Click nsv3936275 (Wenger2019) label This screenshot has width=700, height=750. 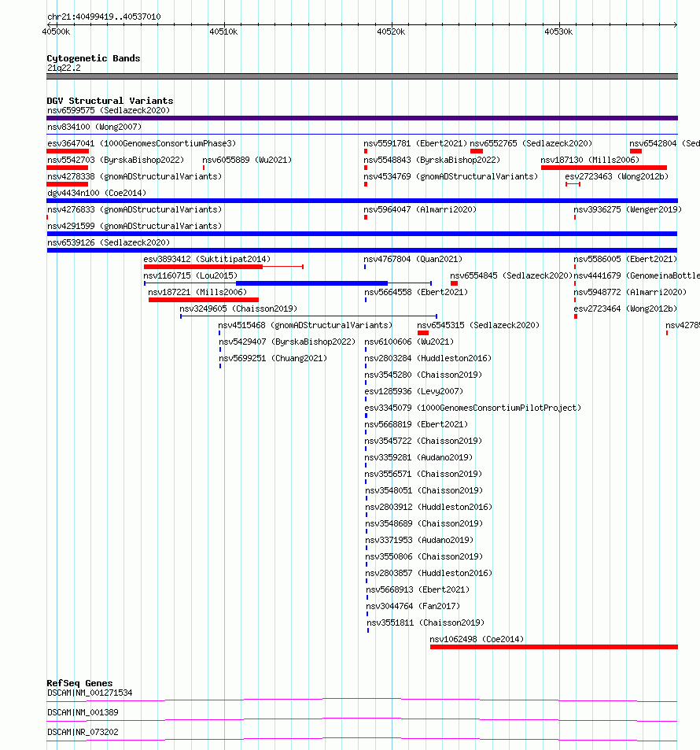[628, 209]
